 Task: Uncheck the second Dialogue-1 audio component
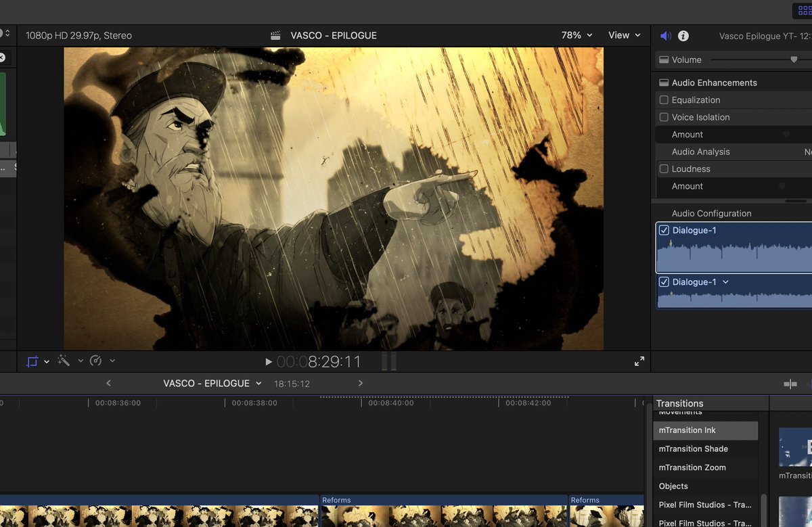click(664, 281)
